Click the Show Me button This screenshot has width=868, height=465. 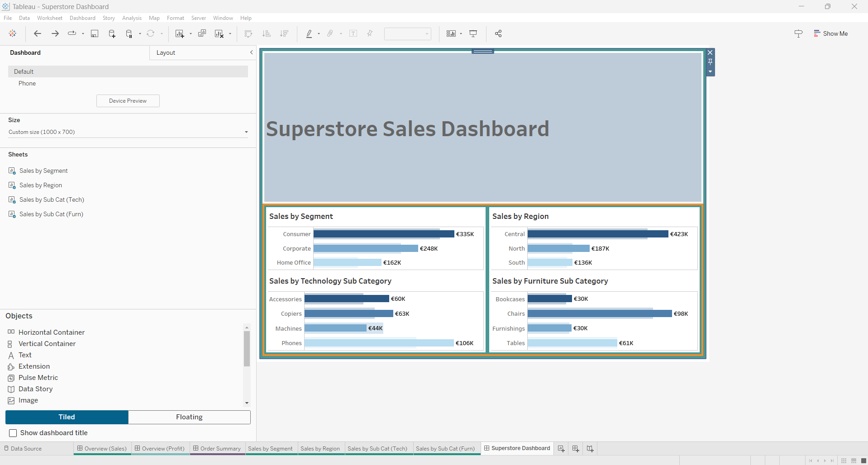pos(830,33)
